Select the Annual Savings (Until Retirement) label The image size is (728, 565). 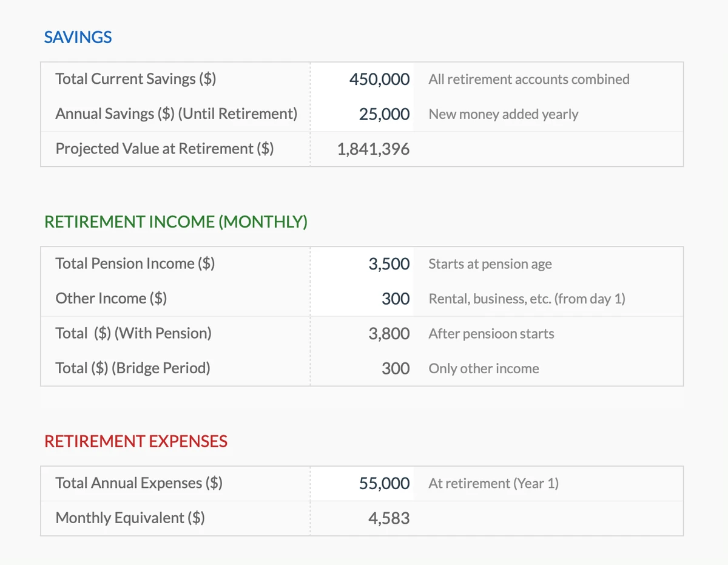click(x=177, y=113)
